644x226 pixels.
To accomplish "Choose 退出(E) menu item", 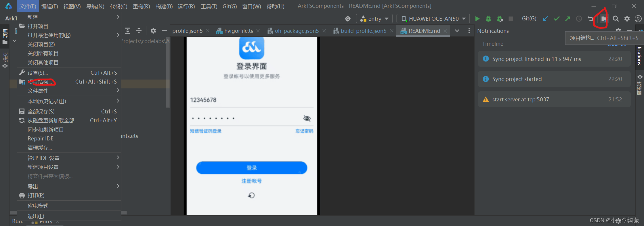I will point(69,216).
